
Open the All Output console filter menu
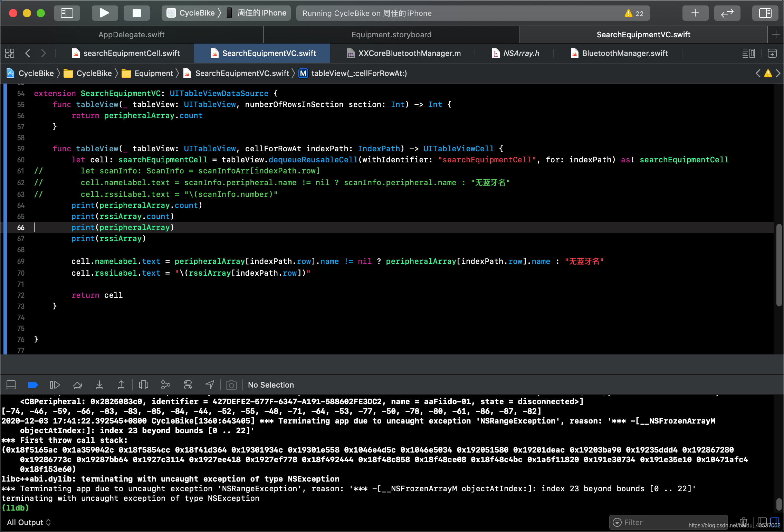[x=29, y=522]
